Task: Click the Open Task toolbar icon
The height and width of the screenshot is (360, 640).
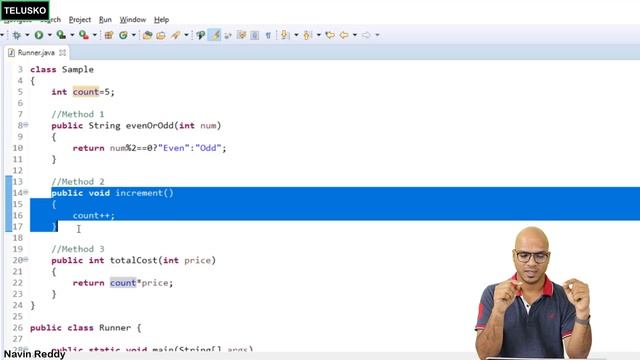Action: coord(161,35)
